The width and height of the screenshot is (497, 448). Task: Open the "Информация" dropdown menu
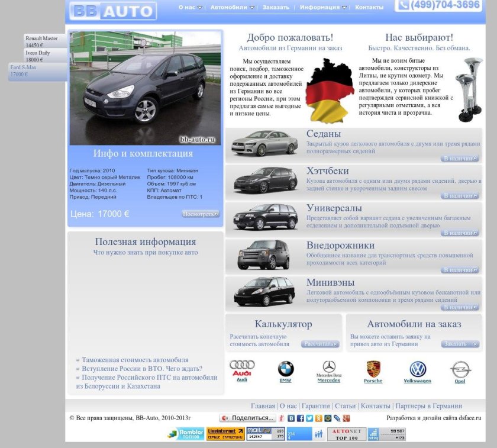coord(323,8)
